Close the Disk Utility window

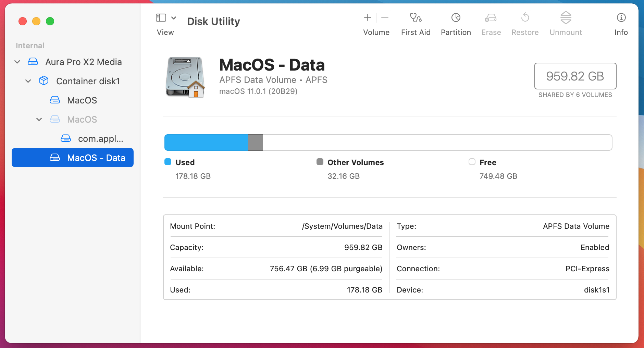tap(23, 21)
